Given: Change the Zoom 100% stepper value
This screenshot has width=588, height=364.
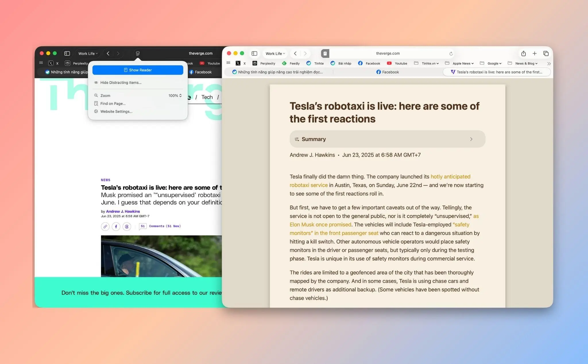Looking at the screenshot, I should coord(175,96).
